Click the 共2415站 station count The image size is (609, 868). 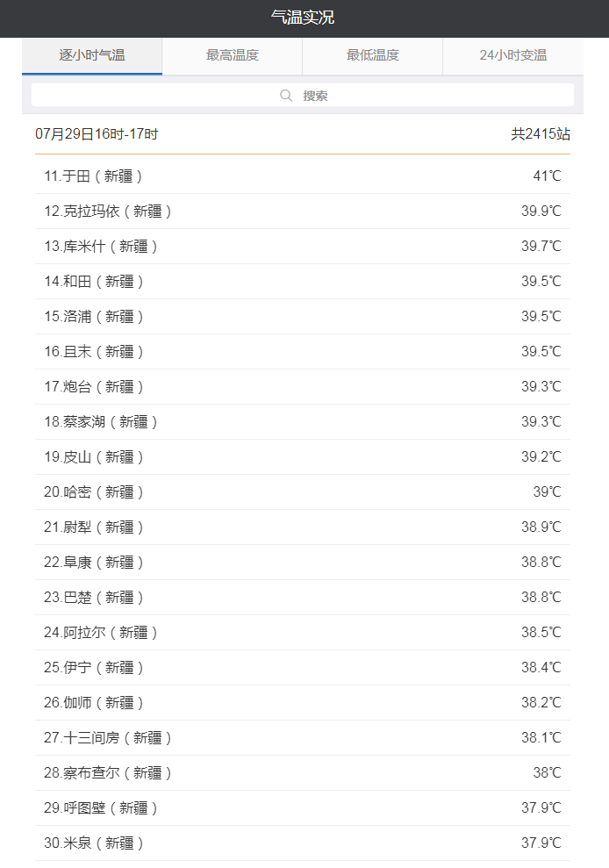coord(541,134)
